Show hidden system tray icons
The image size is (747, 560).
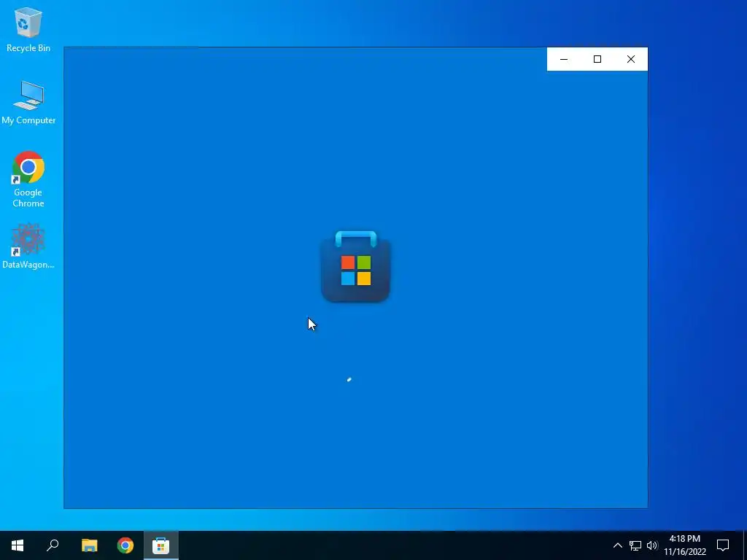point(617,545)
